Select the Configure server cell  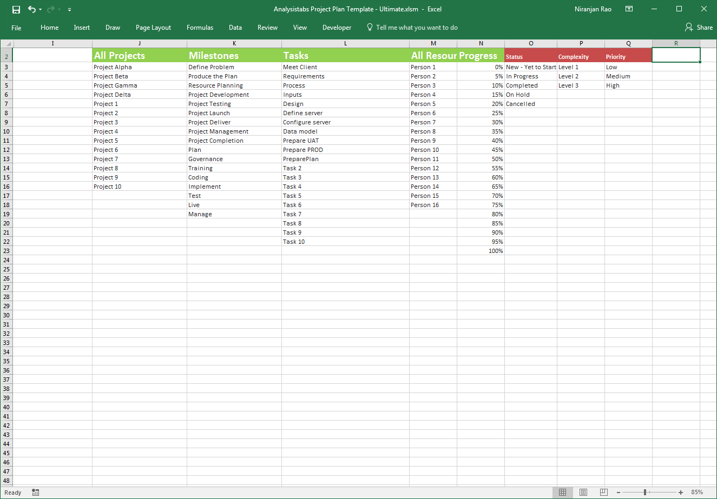pos(345,122)
